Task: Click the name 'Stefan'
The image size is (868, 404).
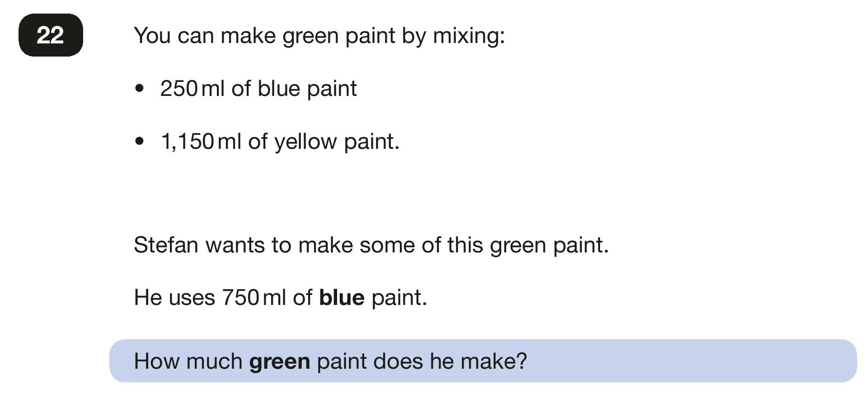Action: [166, 245]
